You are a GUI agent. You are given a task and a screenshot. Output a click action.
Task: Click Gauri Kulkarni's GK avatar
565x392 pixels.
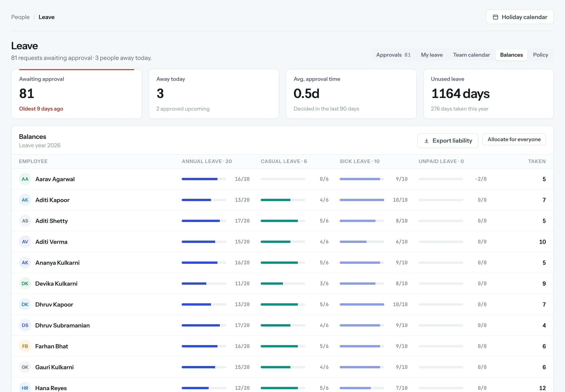(x=25, y=367)
